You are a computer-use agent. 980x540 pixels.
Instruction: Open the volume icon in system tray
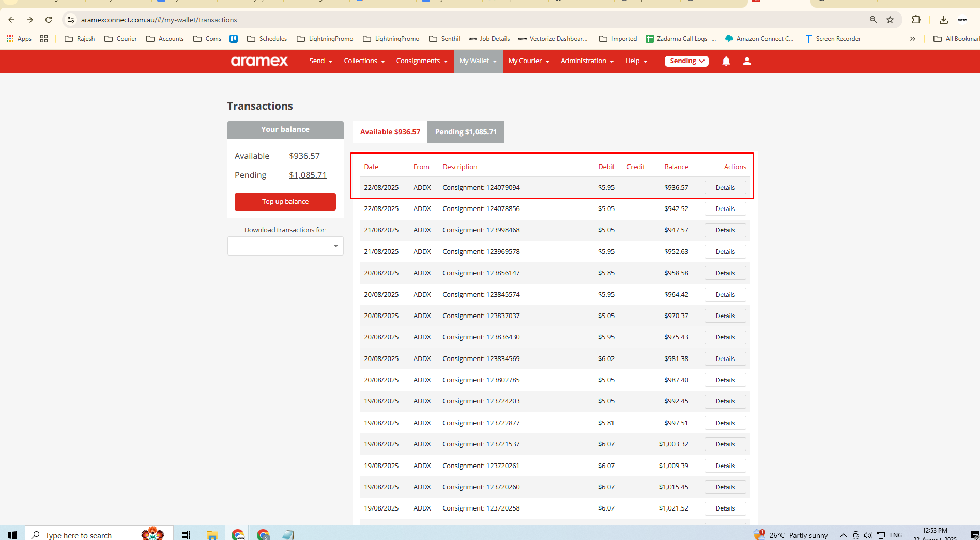pyautogui.click(x=868, y=535)
